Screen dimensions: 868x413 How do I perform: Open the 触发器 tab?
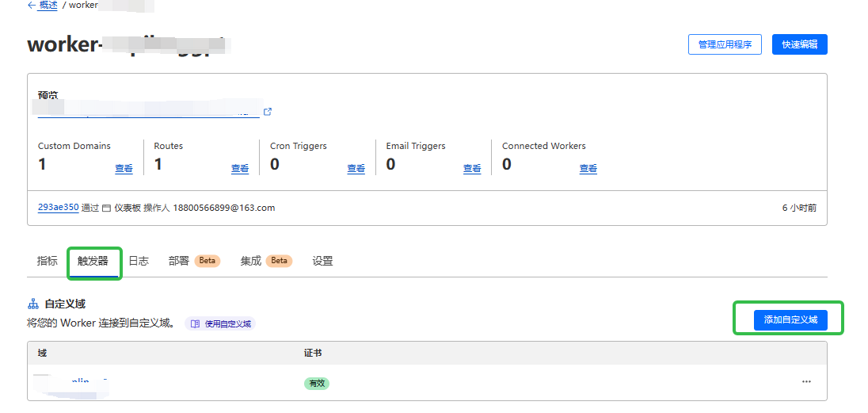tap(93, 261)
